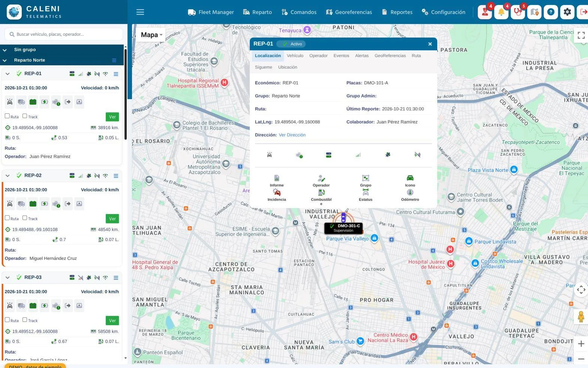Collapse the REP-01 vehicle card
This screenshot has width=588, height=368.
click(x=7, y=74)
